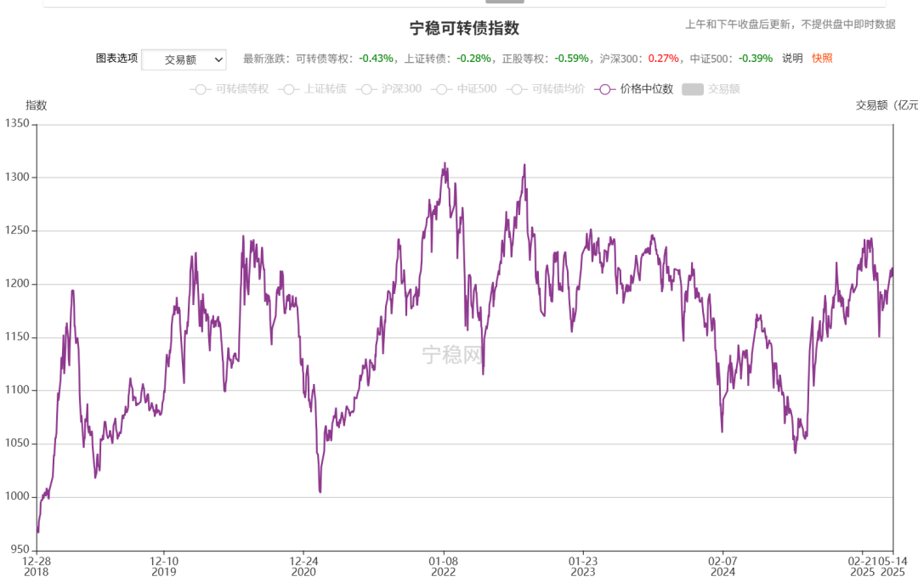Show the 沪深300 legend line
Image resolution: width=918 pixels, height=588 pixels.
click(x=388, y=89)
